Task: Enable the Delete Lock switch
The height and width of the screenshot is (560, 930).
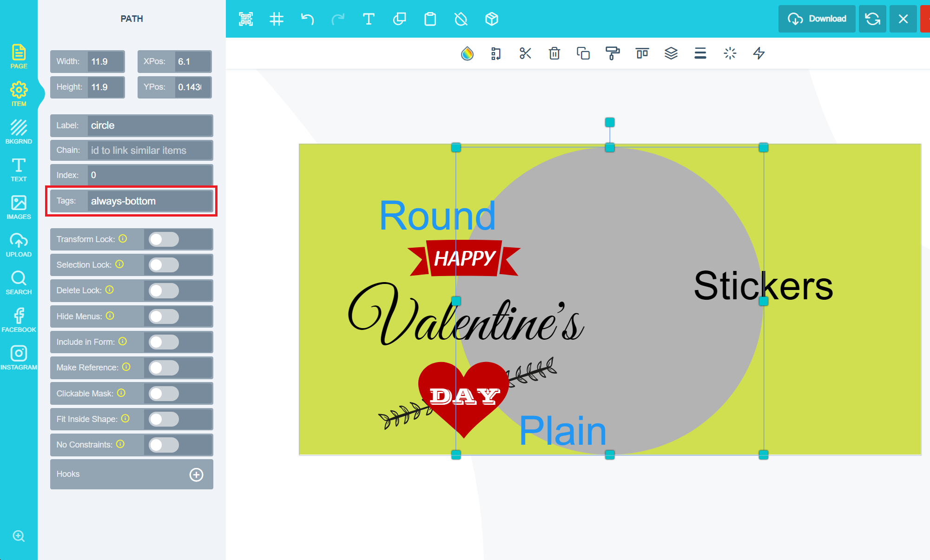Action: 164,290
